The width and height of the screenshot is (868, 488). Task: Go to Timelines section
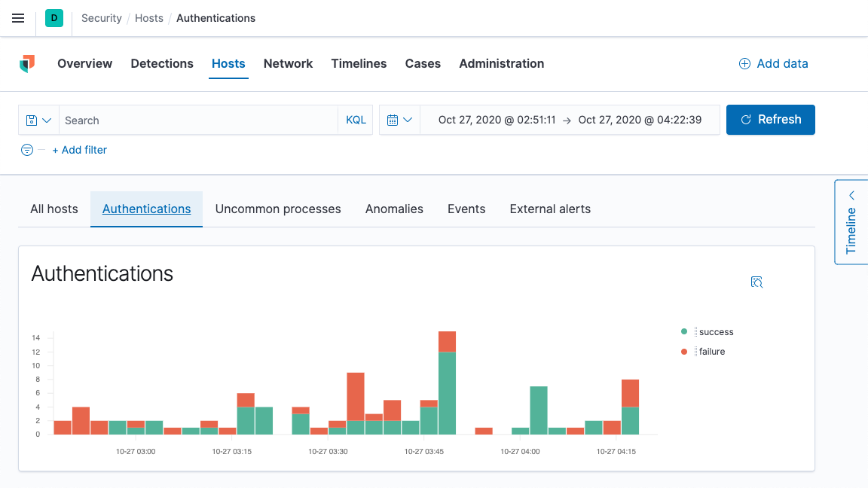359,63
